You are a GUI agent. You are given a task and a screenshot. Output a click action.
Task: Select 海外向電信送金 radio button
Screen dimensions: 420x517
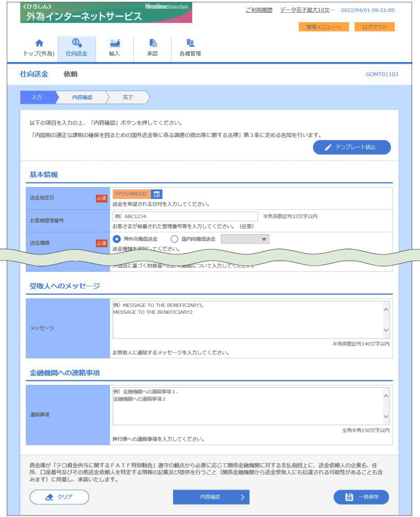[x=117, y=239]
